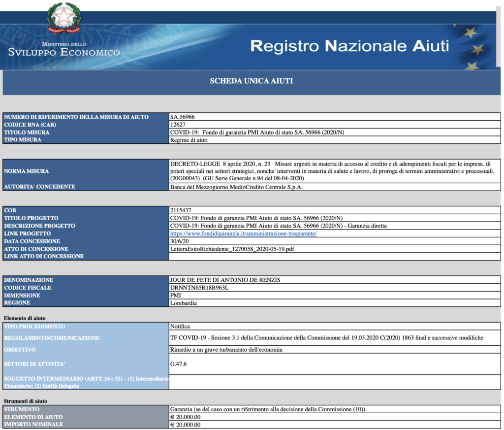Viewport: 504px width, 430px height.
Task: Click the concession date 30/6/20
Action: (179, 241)
